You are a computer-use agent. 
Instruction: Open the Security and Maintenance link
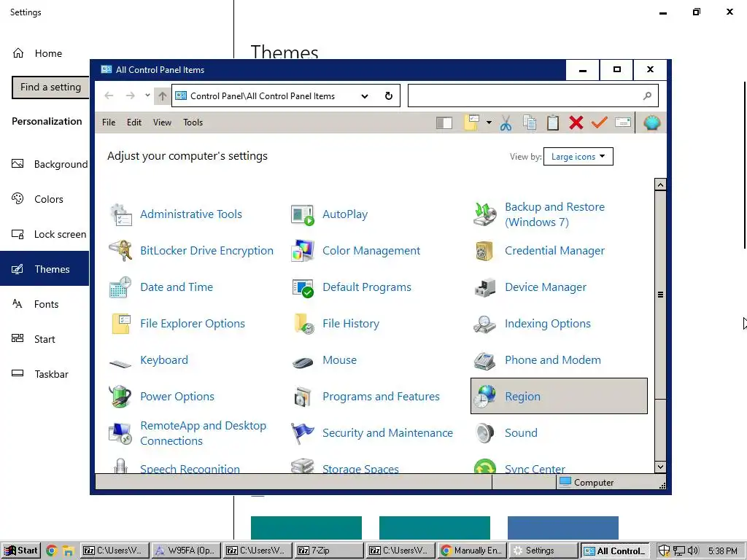pyautogui.click(x=388, y=433)
